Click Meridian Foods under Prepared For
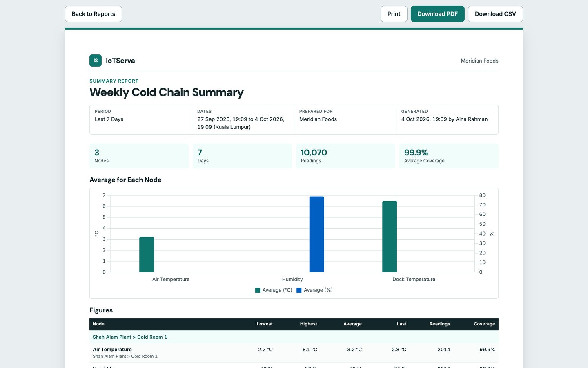Screen dimensions: 588x368 pos(318,119)
